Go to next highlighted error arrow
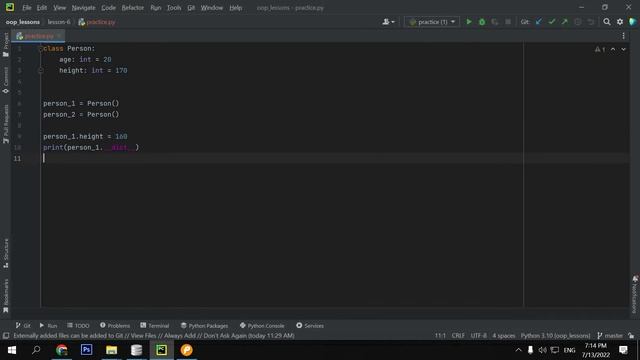Screen dimensions: 640x360 [x=623, y=49]
